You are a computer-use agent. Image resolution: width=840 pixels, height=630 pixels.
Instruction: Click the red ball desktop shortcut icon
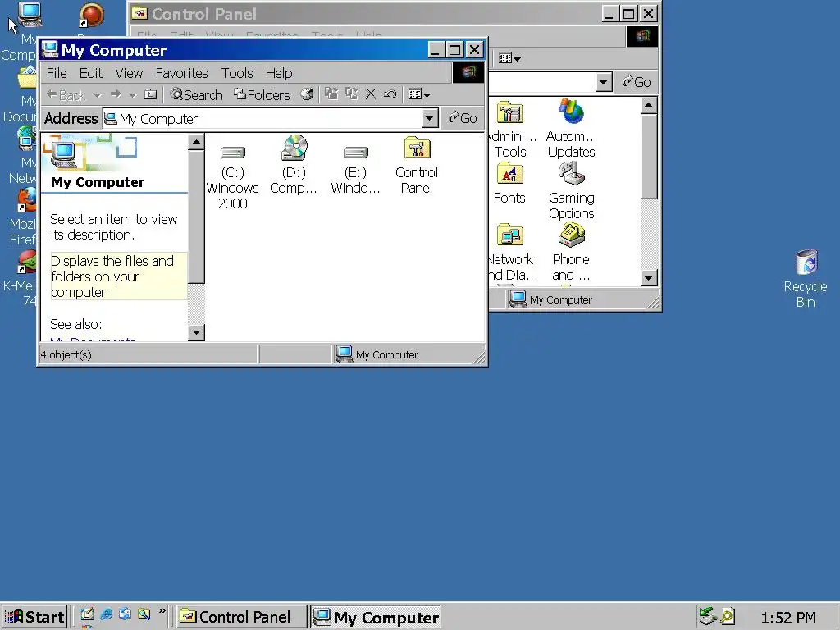click(92, 15)
